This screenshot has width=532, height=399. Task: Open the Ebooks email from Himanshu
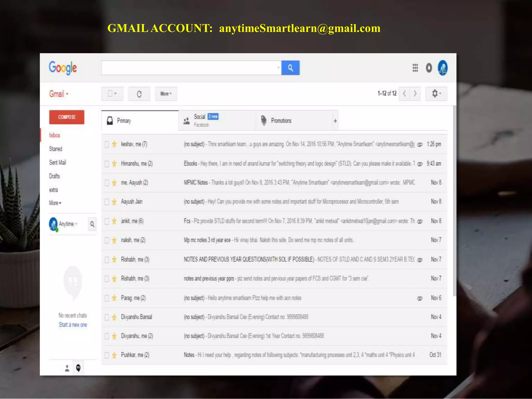pyautogui.click(x=274, y=163)
